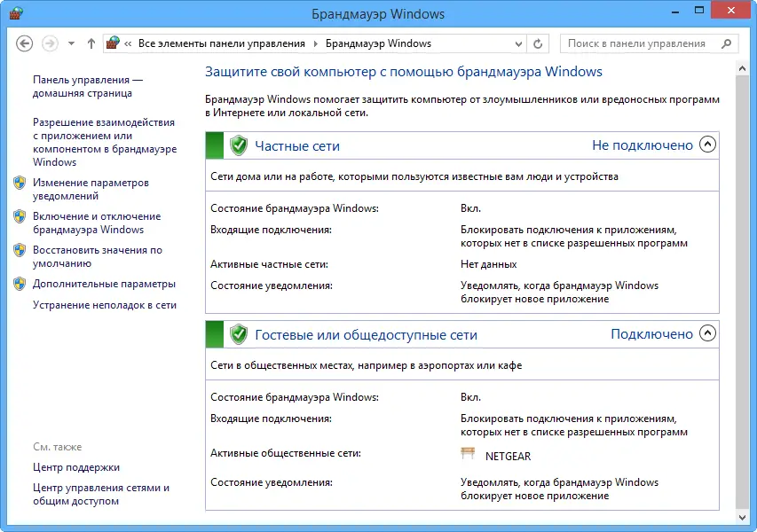Click the Up one level arrow
The height and width of the screenshot is (532, 757).
point(91,43)
